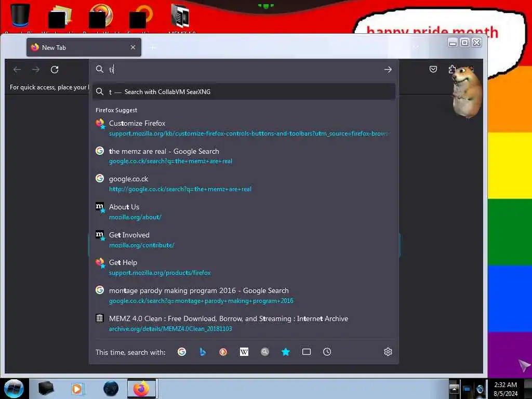Screen dimensions: 532x399
Task: Click Firefox in the taskbar
Action: [x=141, y=389]
